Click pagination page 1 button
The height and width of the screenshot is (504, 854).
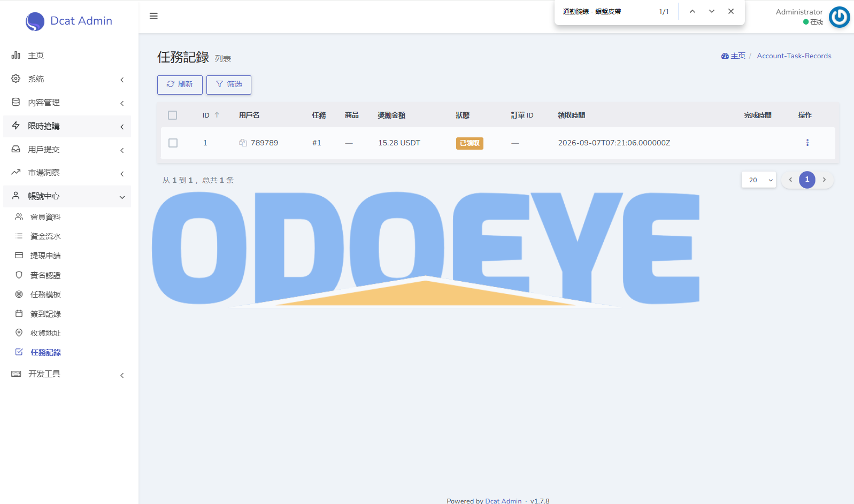coord(807,180)
